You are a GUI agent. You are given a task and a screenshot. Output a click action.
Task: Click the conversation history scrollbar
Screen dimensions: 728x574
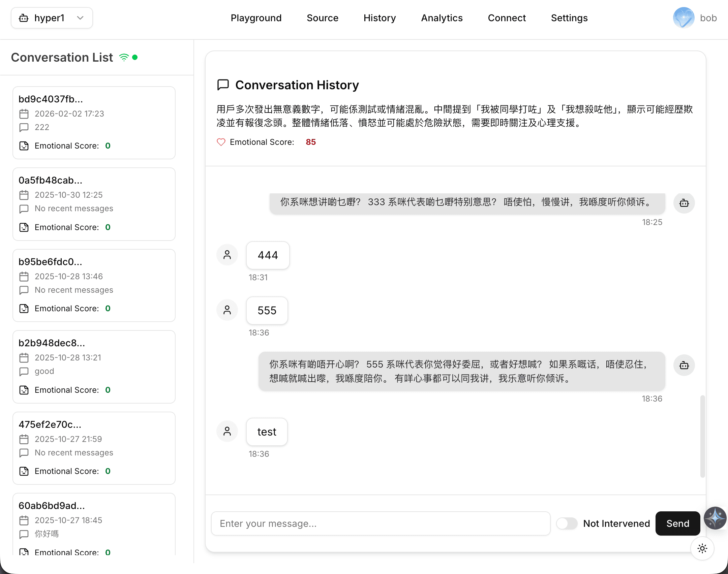point(703,436)
